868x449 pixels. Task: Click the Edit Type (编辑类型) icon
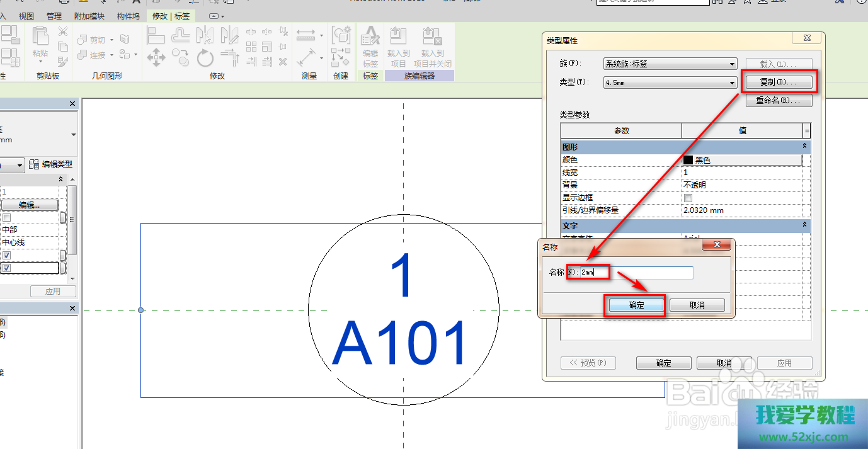click(x=35, y=164)
